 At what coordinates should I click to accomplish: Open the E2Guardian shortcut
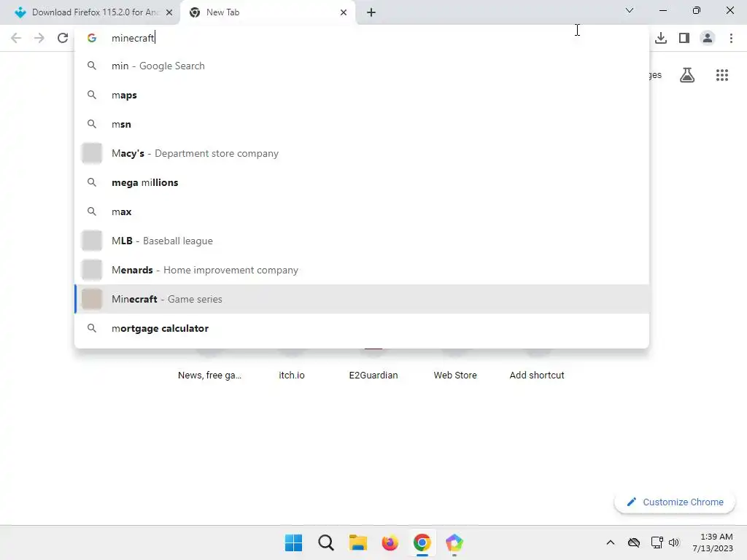(x=373, y=376)
